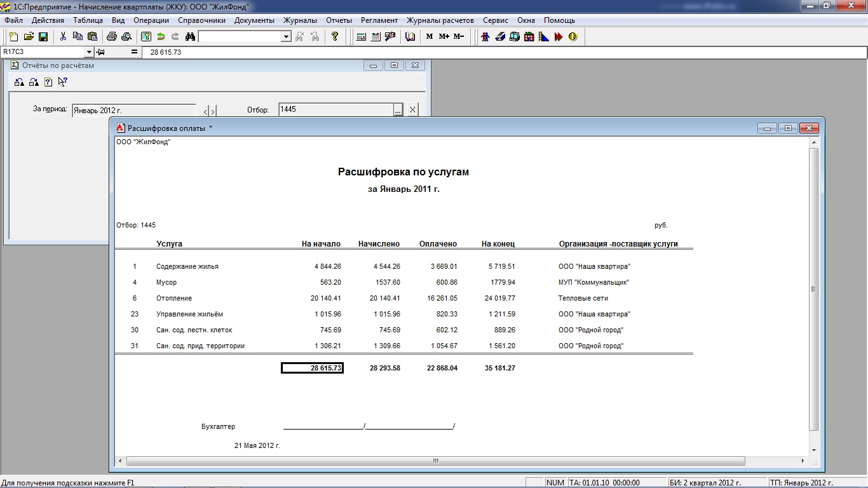868x488 pixels.
Task: Click the green Undo arrow icon
Action: [161, 37]
